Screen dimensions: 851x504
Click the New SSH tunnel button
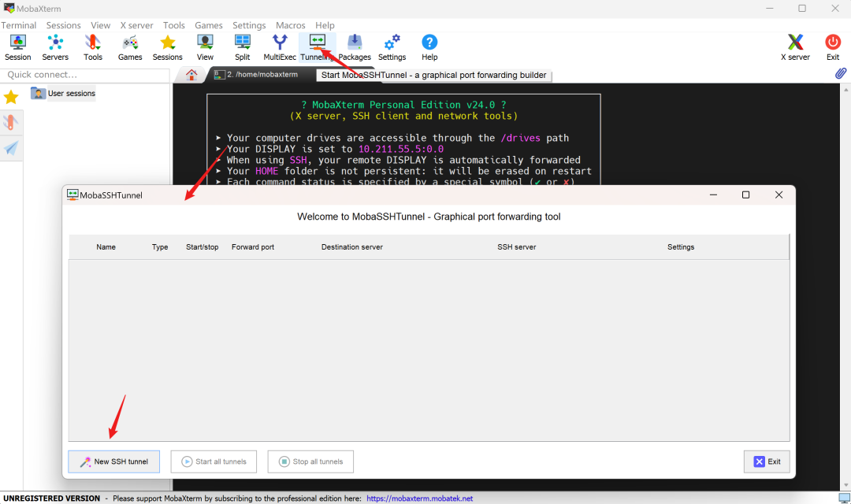[x=114, y=461]
